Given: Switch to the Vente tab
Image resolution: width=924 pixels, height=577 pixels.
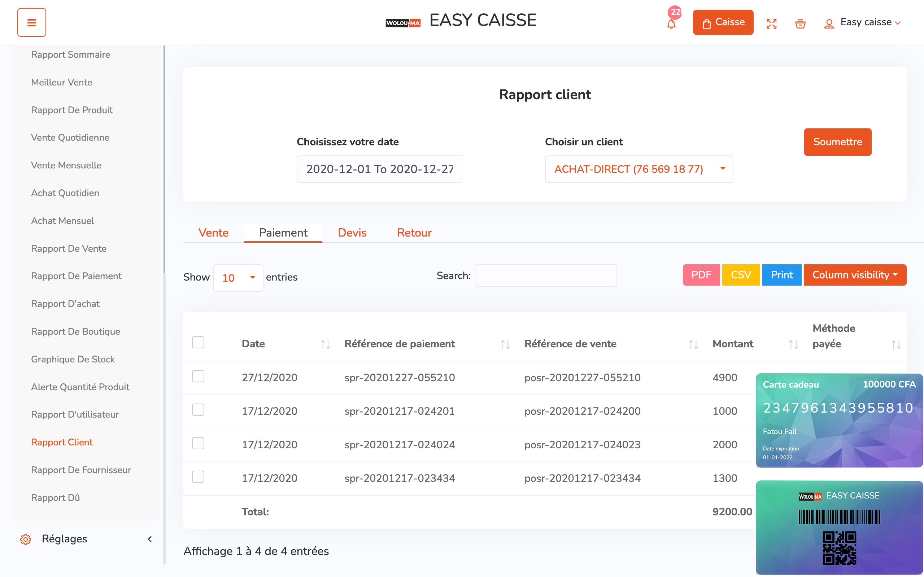Looking at the screenshot, I should 213,233.
